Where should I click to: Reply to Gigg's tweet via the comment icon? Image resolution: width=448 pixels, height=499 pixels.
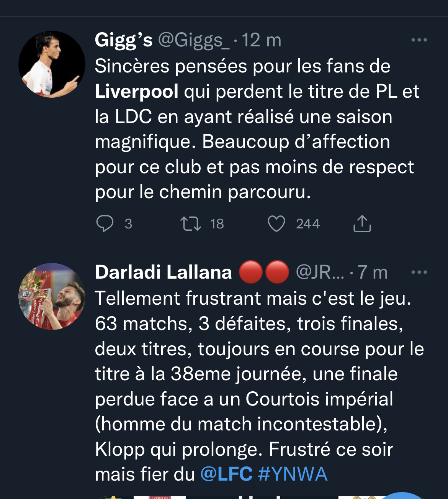tap(105, 224)
